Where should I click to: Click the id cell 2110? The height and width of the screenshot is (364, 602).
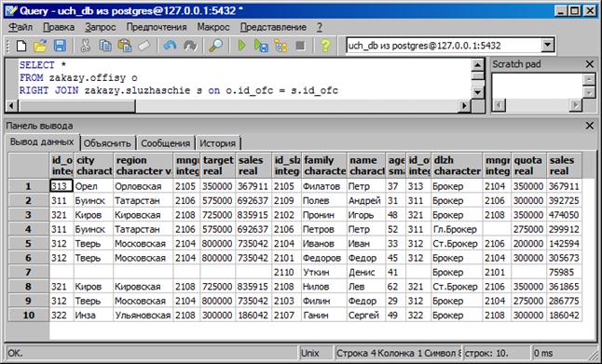(x=287, y=273)
